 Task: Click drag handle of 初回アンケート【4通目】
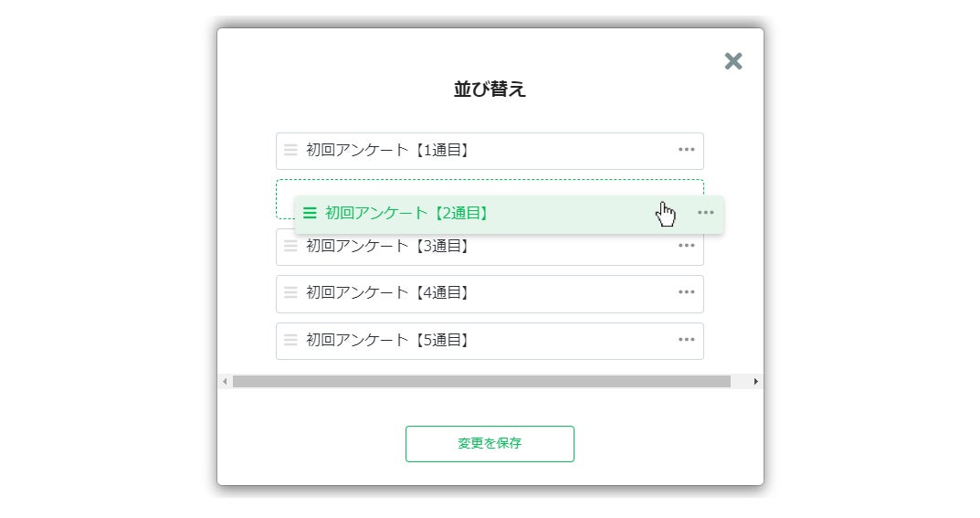(x=290, y=293)
